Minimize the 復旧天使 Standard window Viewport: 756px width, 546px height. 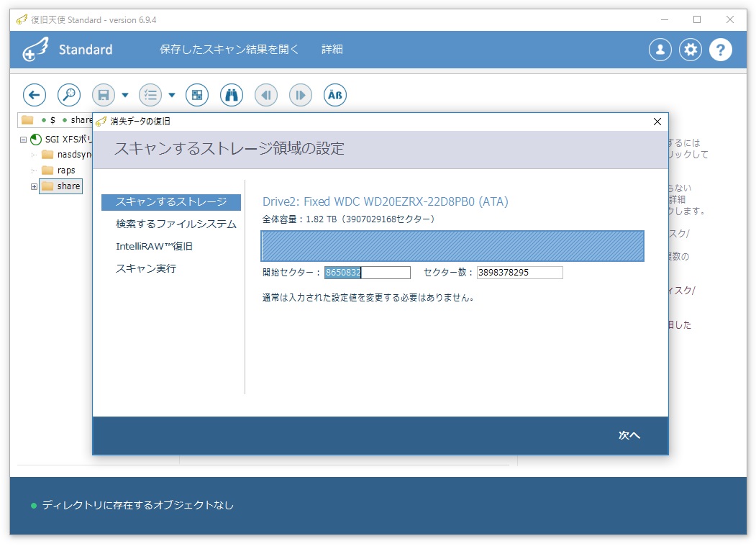point(665,19)
